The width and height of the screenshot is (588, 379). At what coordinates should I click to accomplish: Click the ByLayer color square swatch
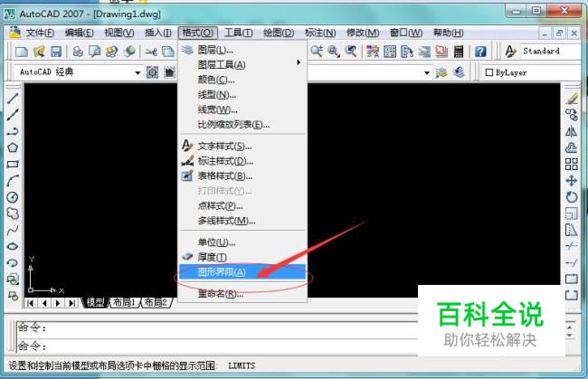tap(489, 72)
